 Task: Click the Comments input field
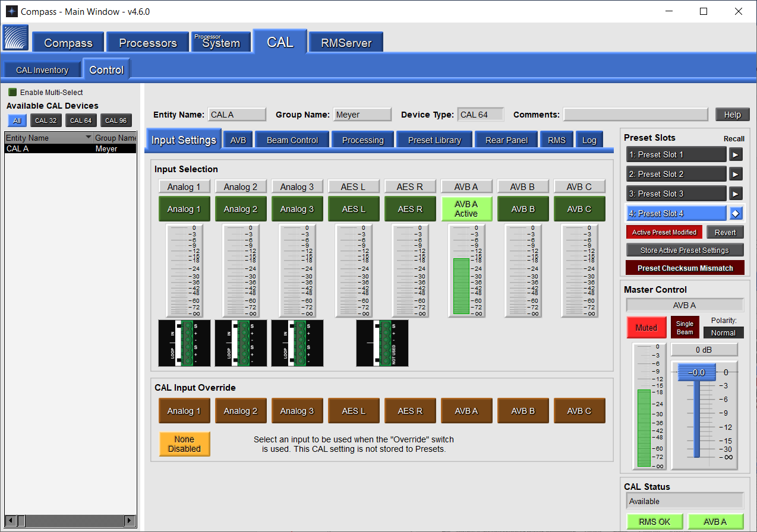tap(636, 115)
